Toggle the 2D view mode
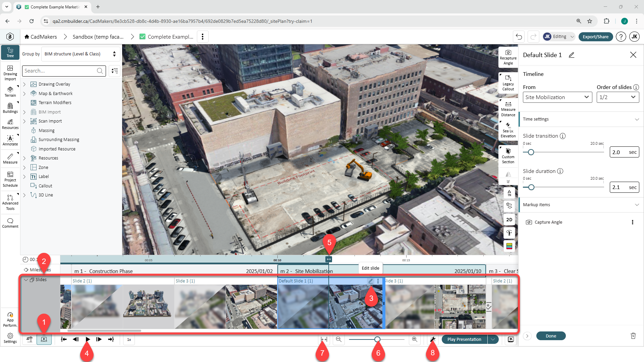 509,220
